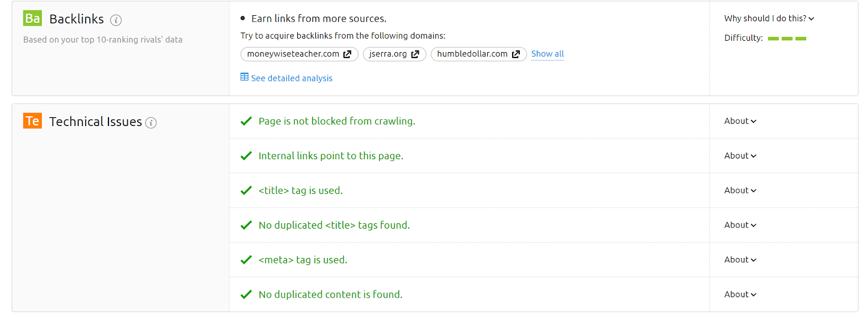The height and width of the screenshot is (315, 868).
Task: Click the table icon beside See detailed analysis
Action: click(x=244, y=77)
